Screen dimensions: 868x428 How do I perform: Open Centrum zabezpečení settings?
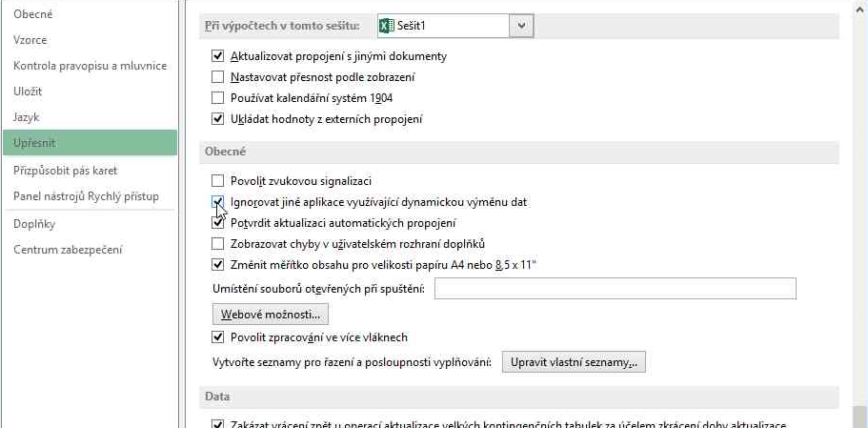coord(68,250)
